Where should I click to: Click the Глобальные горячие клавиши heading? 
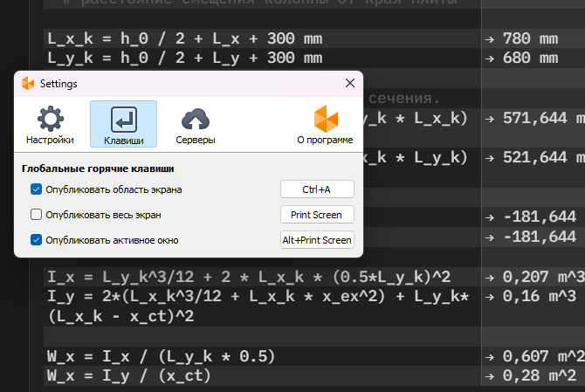point(98,168)
